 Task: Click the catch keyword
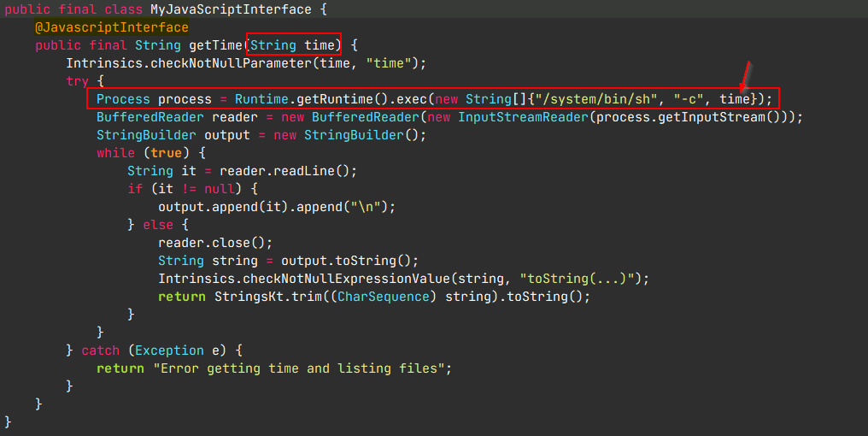coord(100,351)
